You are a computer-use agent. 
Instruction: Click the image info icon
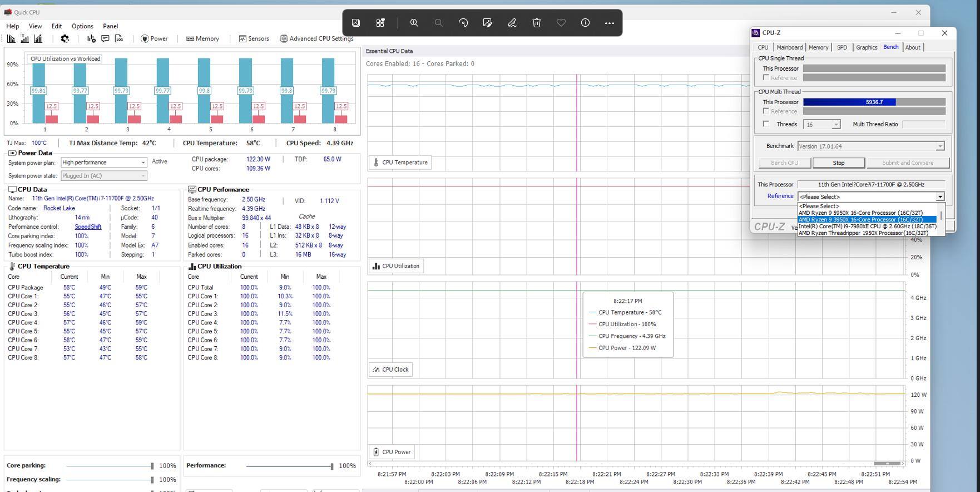585,23
